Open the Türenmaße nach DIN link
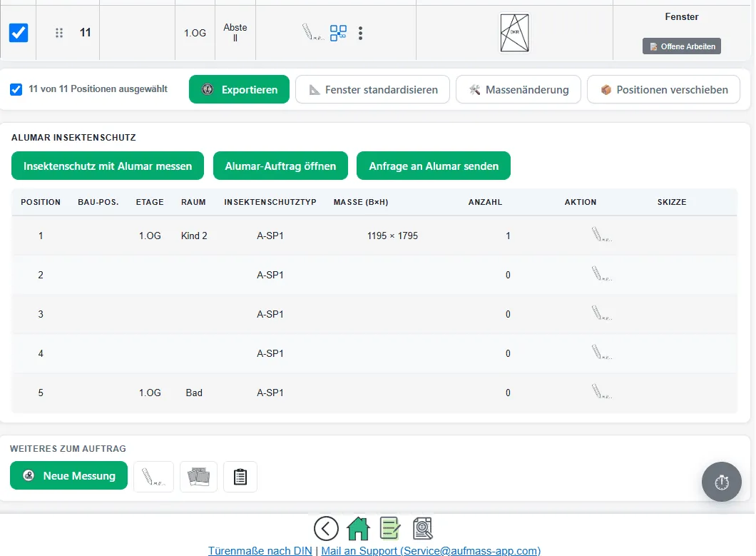This screenshot has height=556, width=756. click(x=260, y=551)
